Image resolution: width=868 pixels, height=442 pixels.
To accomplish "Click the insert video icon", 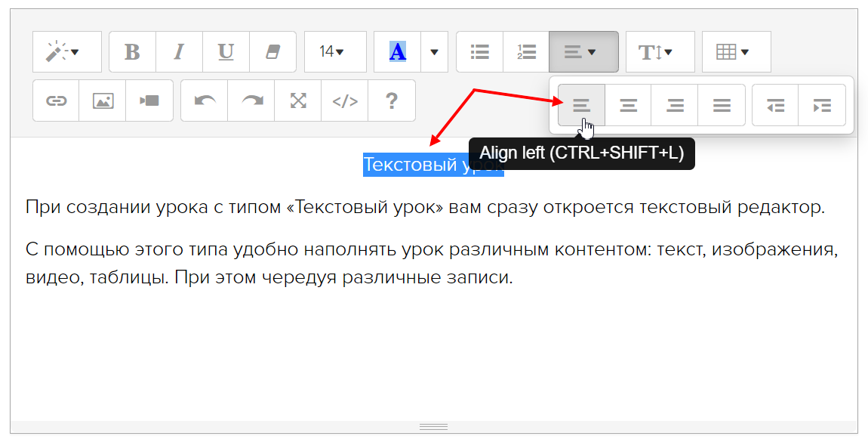I will pyautogui.click(x=149, y=100).
